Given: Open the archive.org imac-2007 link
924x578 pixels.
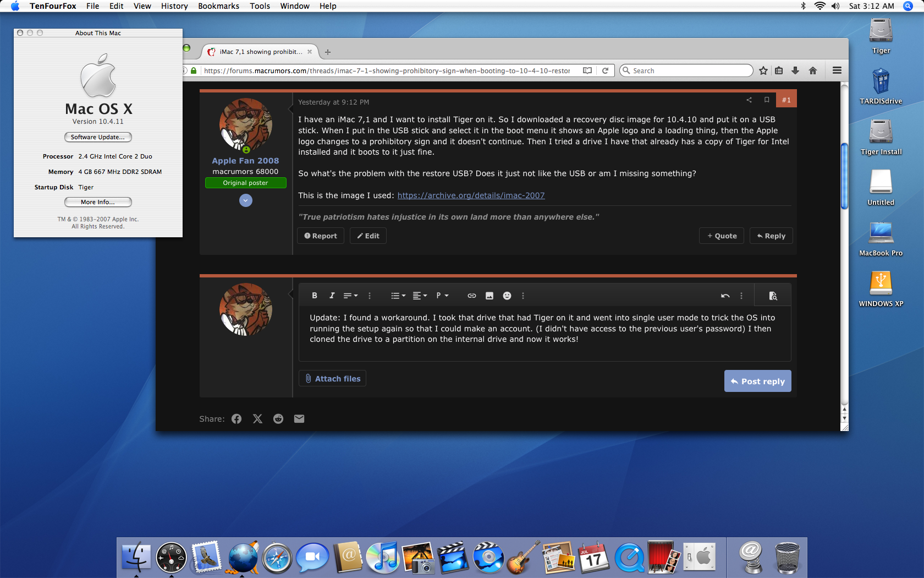Looking at the screenshot, I should (471, 195).
